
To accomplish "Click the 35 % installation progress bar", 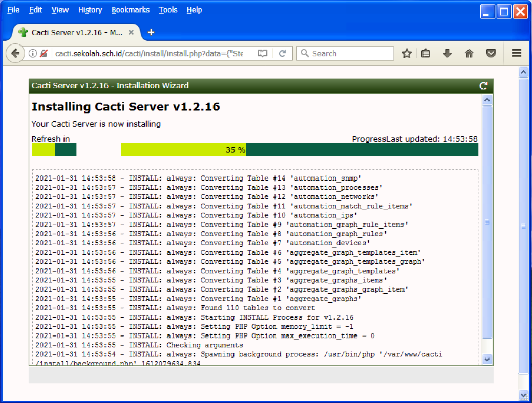I will point(300,150).
